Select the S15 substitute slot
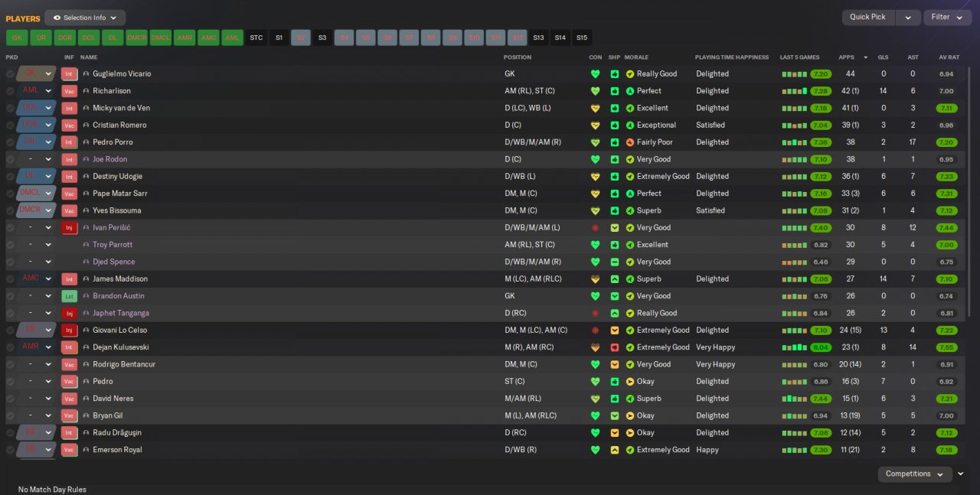 pos(582,37)
